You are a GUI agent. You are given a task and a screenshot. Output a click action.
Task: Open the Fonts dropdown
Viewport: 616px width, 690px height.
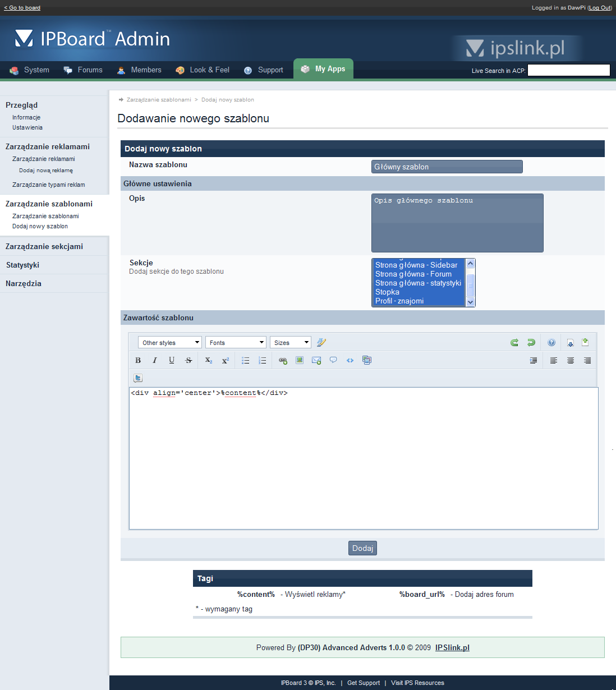[236, 342]
